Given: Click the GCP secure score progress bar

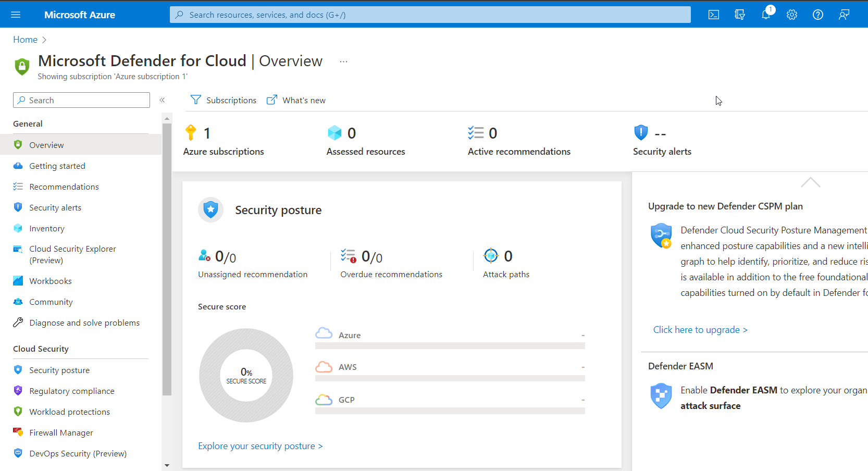Looking at the screenshot, I should [450, 411].
